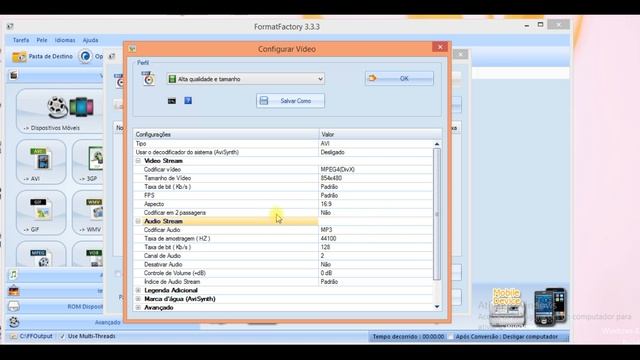Click the Canal de Áudio value 2
This screenshot has width=640, height=360.
click(x=322, y=256)
